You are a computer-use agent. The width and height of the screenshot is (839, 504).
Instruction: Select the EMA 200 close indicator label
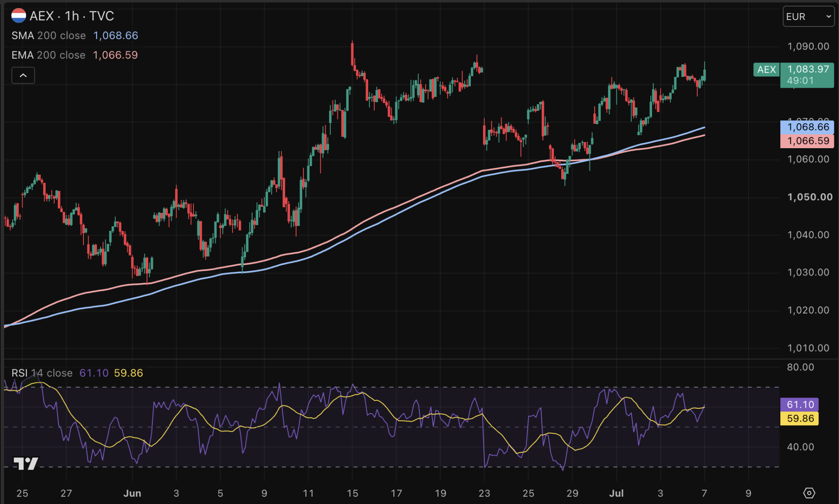point(48,55)
